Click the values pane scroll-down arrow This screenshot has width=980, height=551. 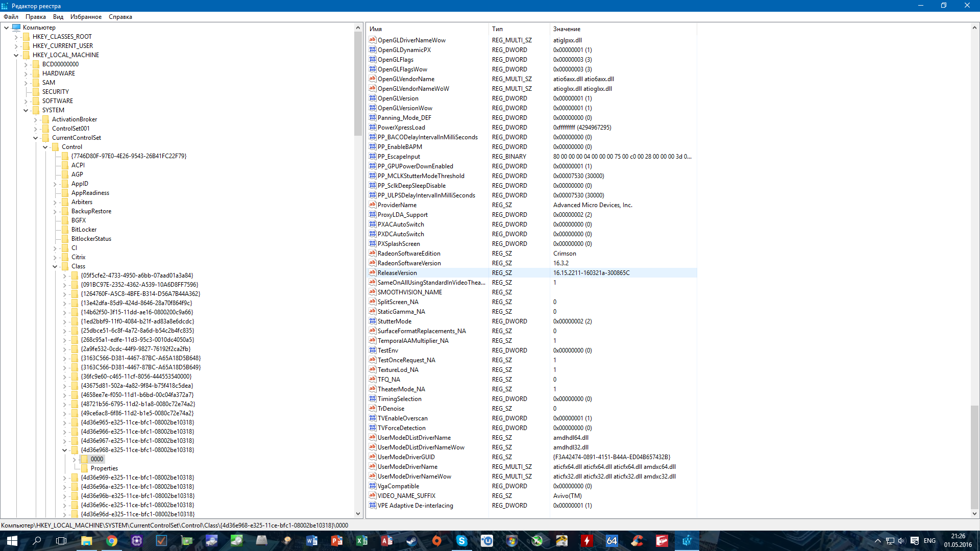click(974, 514)
